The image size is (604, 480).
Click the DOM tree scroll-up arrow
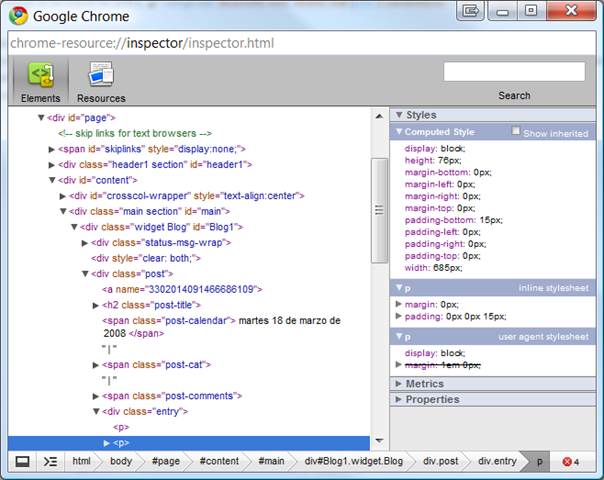(x=379, y=116)
